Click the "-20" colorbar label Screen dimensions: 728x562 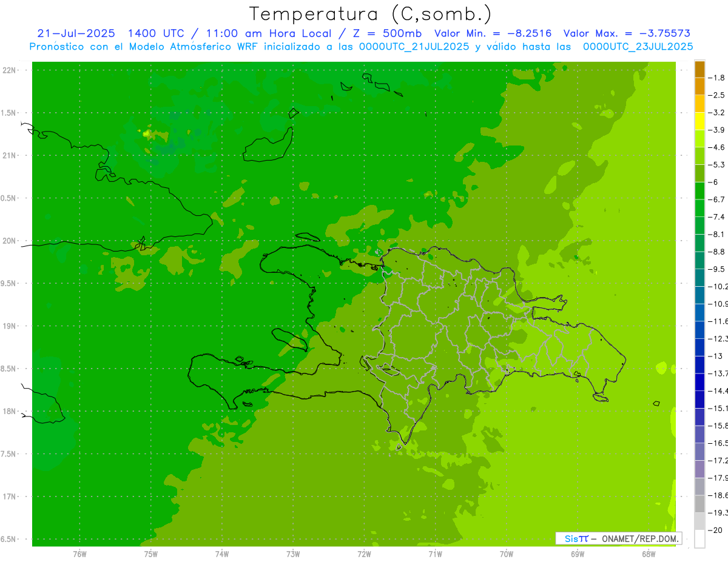[715, 530]
